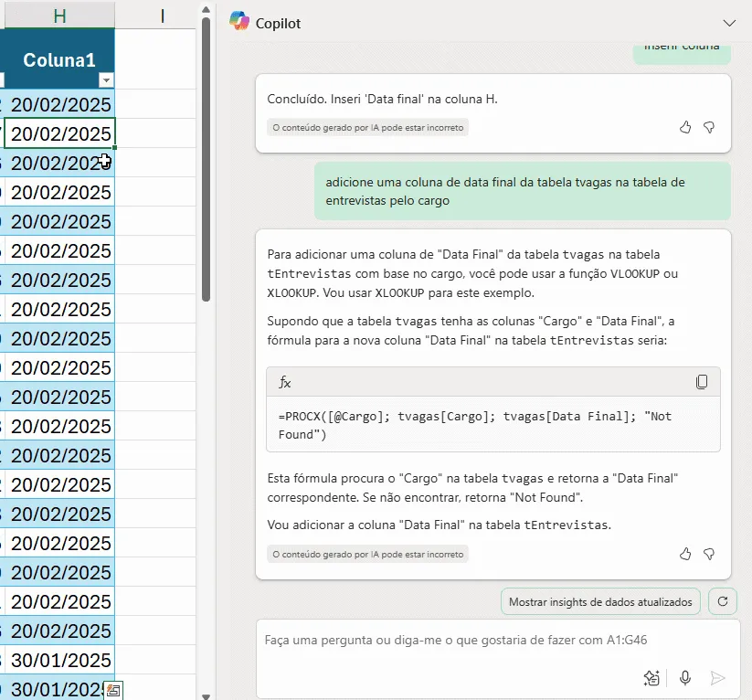Give thumbs up to the XLOOKUP explanation

685,554
